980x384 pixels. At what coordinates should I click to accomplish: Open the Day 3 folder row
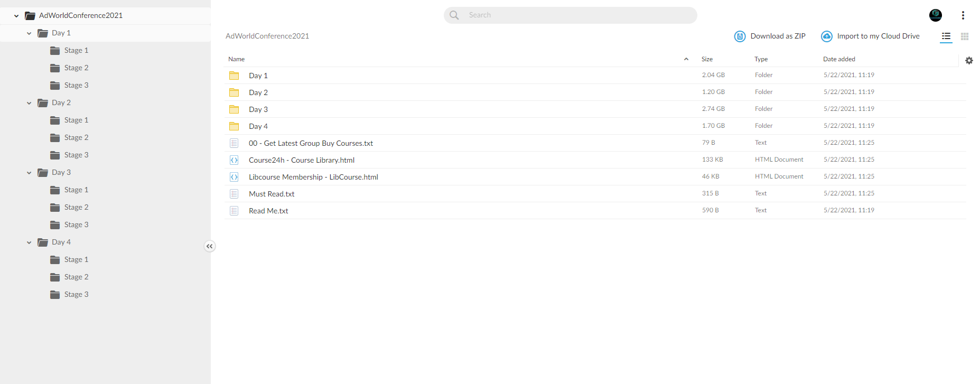pos(595,109)
